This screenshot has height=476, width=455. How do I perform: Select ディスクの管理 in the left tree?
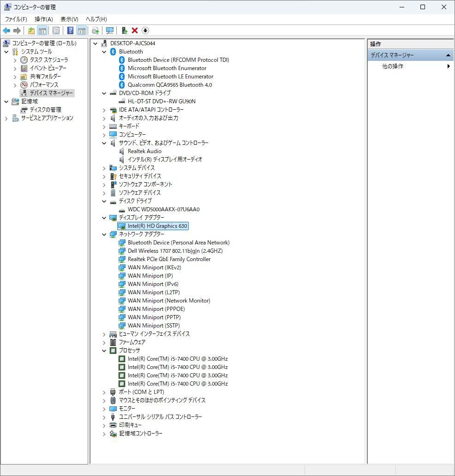click(45, 110)
